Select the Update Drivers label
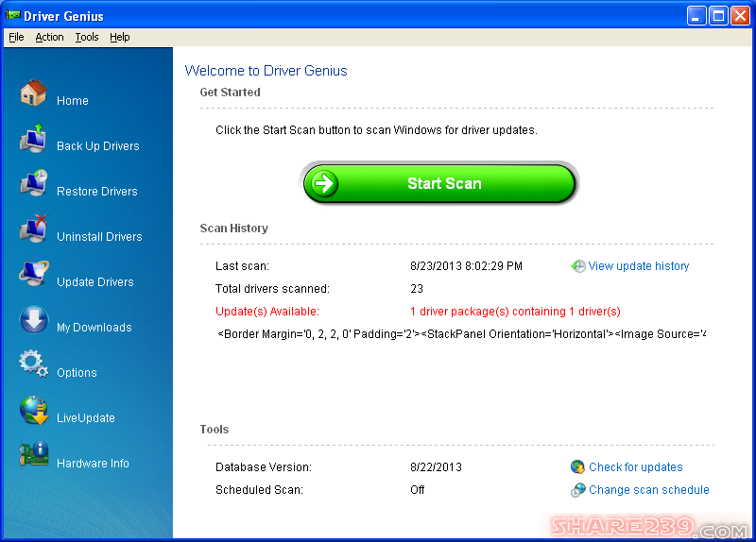 pyautogui.click(x=95, y=281)
